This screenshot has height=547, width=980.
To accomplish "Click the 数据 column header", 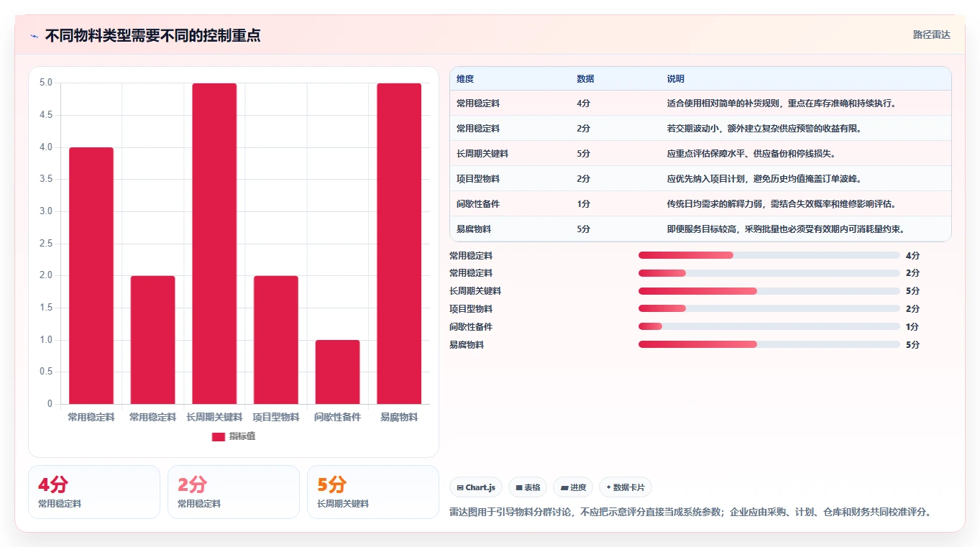I will [x=585, y=79].
